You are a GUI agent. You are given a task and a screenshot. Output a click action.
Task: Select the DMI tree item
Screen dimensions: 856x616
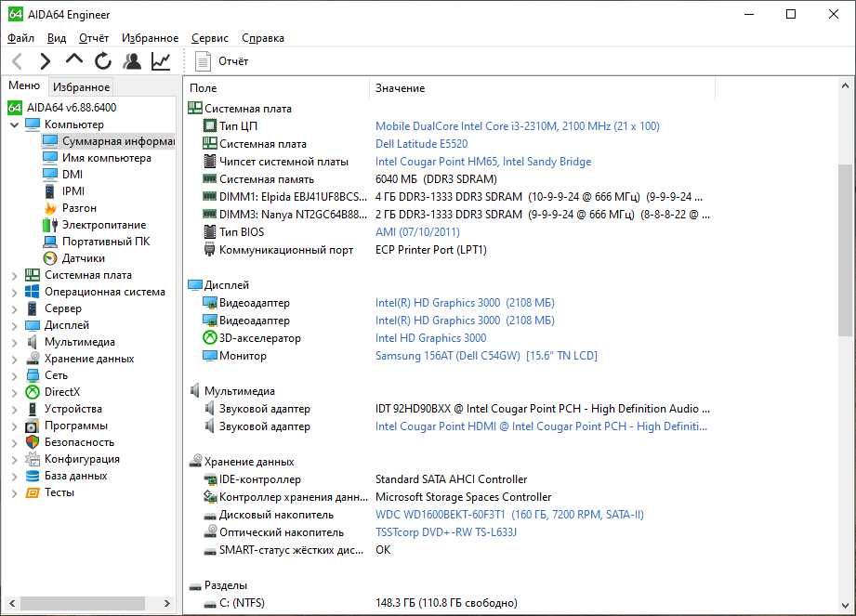point(72,175)
